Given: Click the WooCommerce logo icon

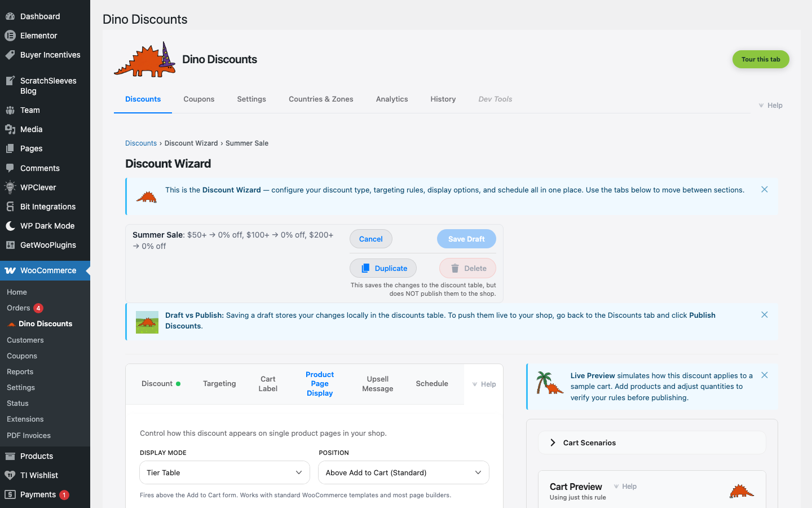Looking at the screenshot, I should [x=10, y=270].
